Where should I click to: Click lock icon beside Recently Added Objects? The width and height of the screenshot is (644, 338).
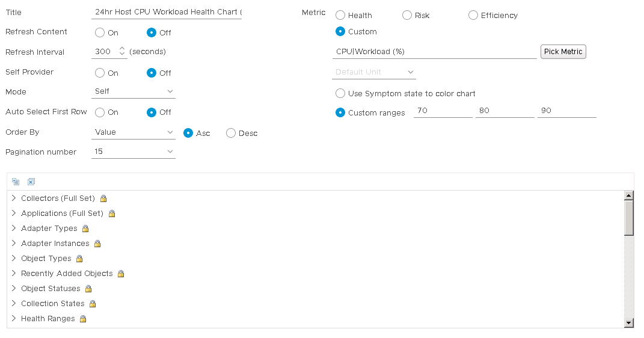(x=121, y=274)
